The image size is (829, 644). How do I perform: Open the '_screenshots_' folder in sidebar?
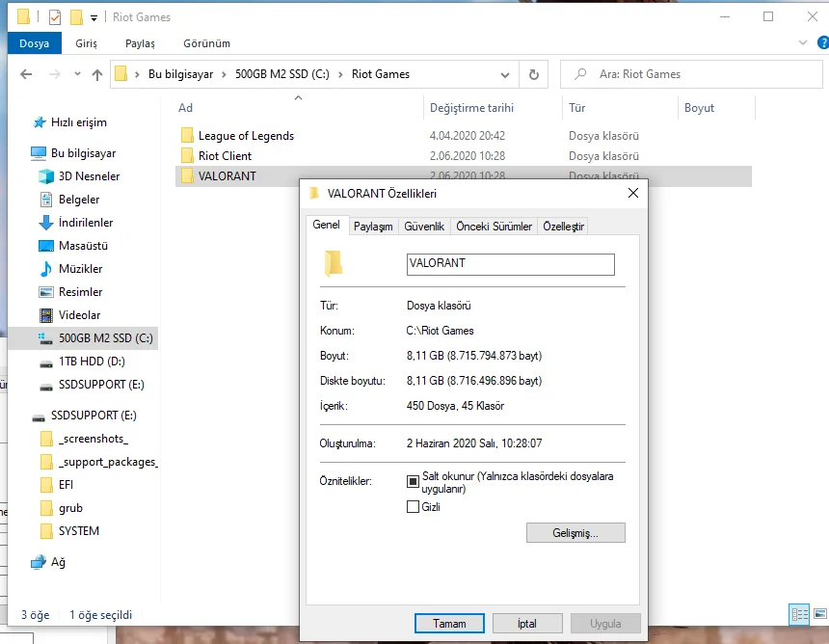(94, 439)
